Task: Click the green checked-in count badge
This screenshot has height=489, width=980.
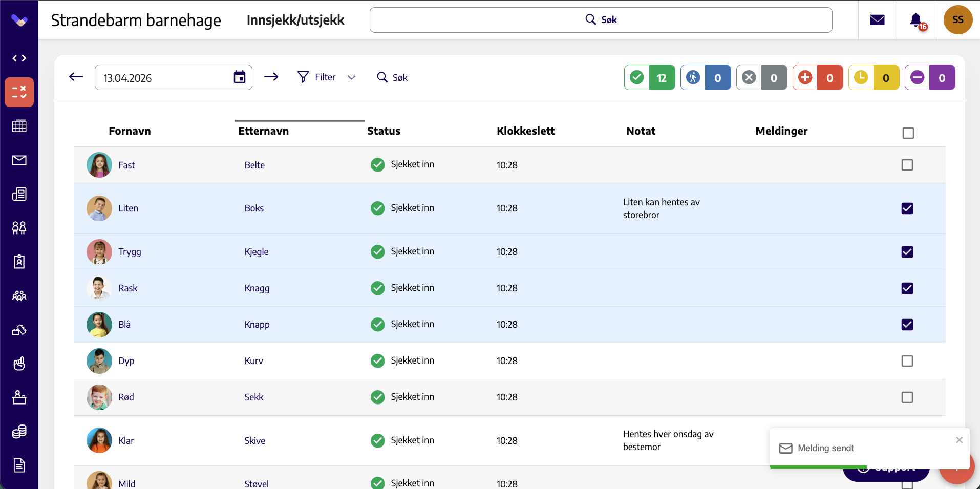Action: coord(650,77)
